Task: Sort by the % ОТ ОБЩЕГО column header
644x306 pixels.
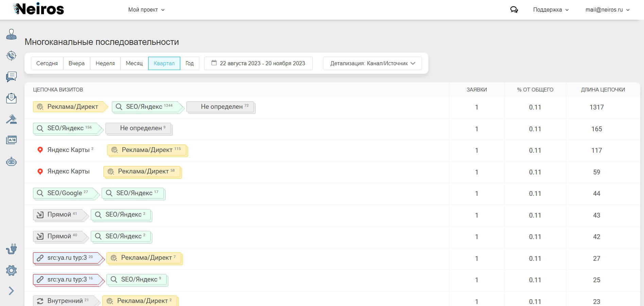Action: pyautogui.click(x=535, y=90)
